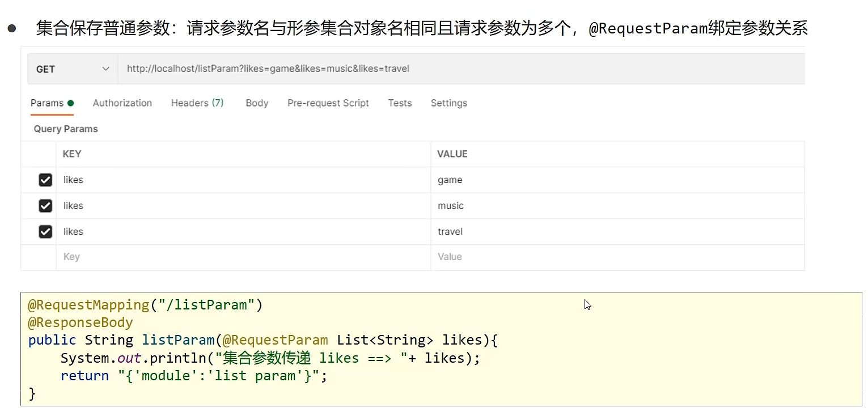Open the Authorization tab
Screen dimensions: 868x412
click(x=122, y=103)
